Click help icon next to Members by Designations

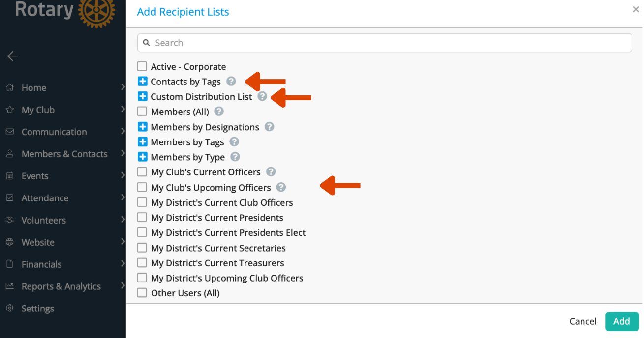270,127
